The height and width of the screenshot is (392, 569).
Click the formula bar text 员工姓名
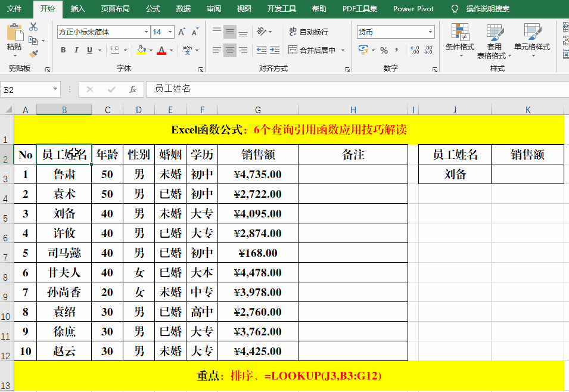[172, 89]
